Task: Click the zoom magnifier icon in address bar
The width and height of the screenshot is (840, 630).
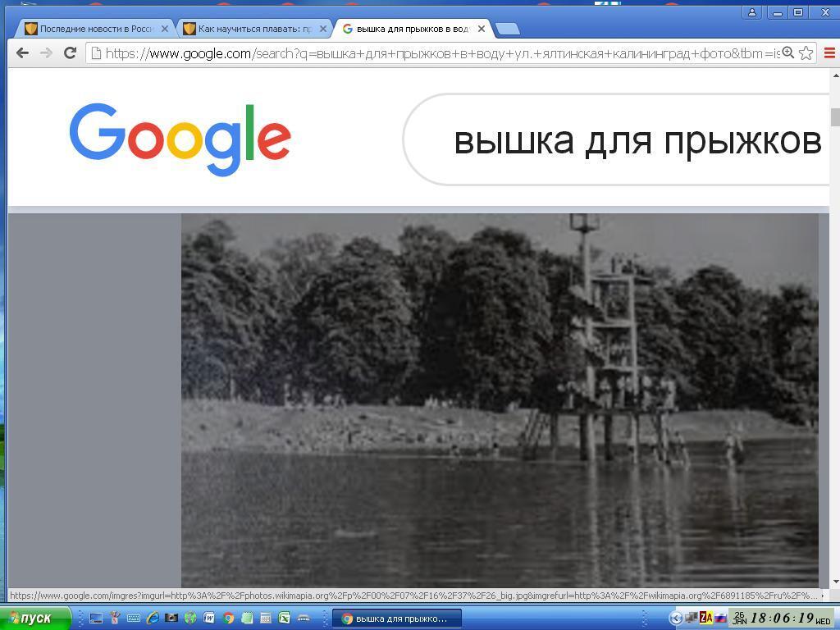Action: point(787,52)
